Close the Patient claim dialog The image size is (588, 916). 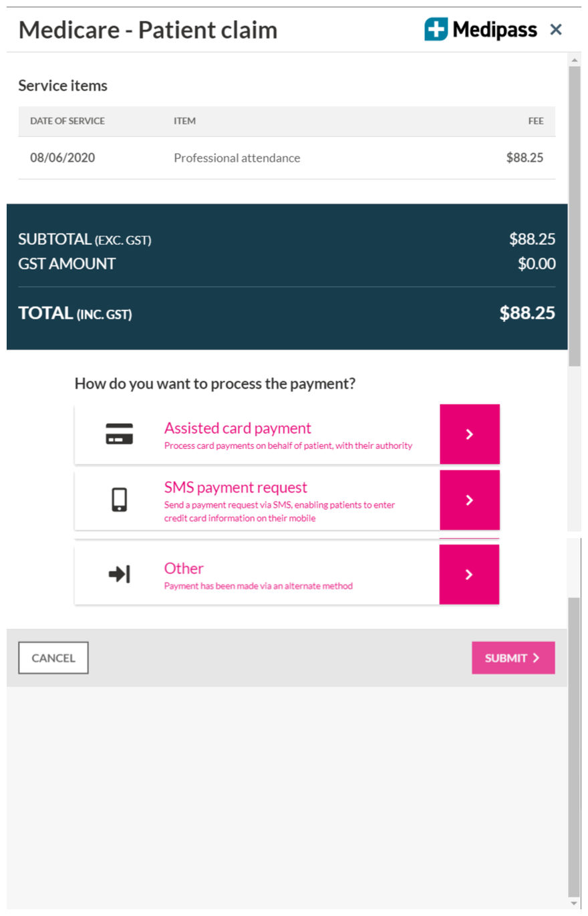556,29
